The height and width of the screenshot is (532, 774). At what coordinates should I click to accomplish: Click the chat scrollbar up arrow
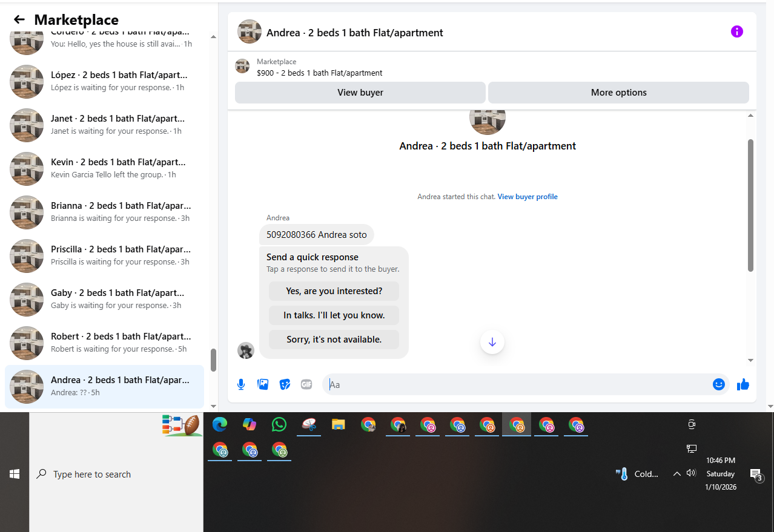click(751, 115)
